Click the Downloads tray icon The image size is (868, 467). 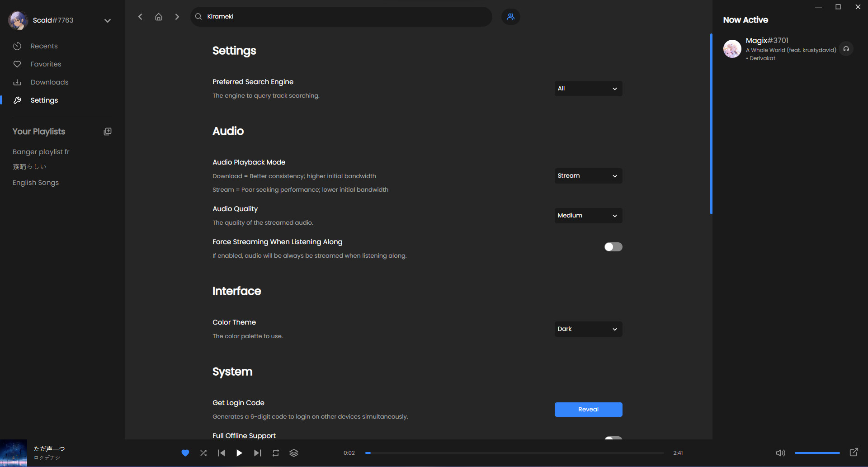(17, 82)
